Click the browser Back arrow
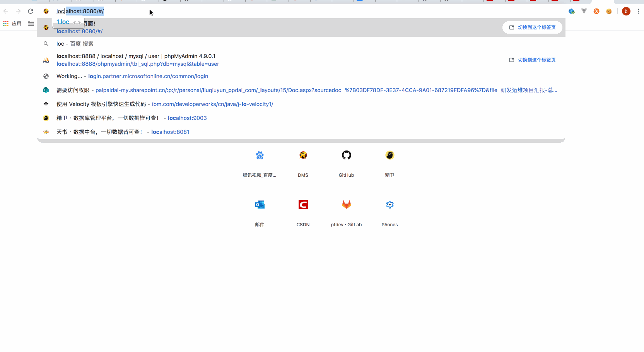The image size is (644, 352). click(6, 11)
